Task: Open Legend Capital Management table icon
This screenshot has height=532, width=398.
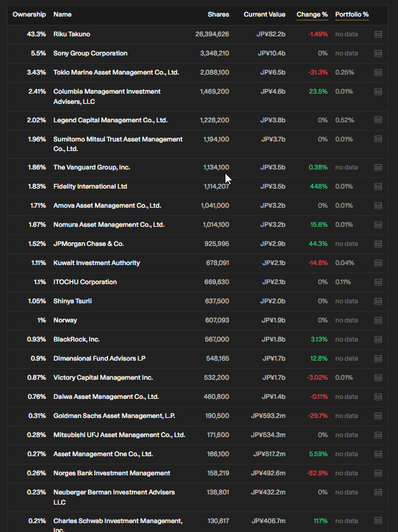Action: (378, 120)
